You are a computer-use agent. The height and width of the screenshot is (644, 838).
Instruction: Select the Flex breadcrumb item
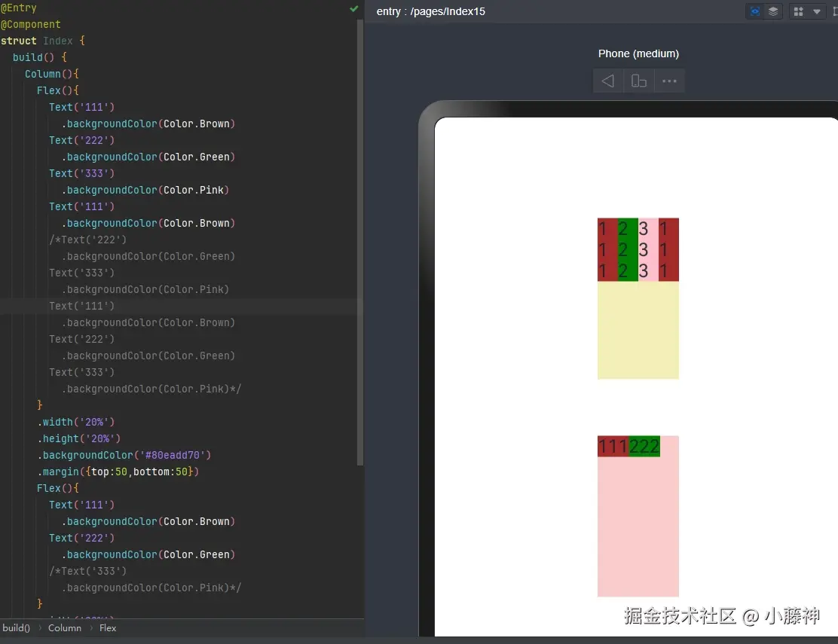coord(108,628)
